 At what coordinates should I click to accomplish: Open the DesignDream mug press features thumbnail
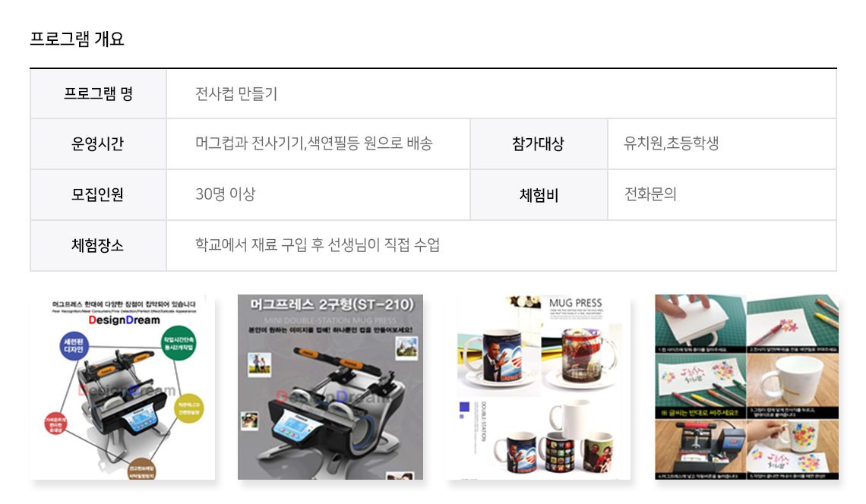(x=122, y=386)
